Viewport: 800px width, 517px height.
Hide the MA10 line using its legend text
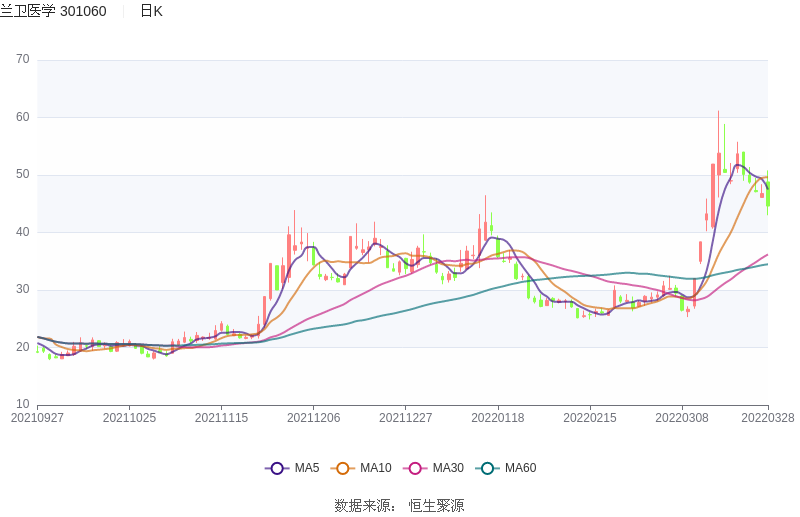pyautogui.click(x=375, y=468)
